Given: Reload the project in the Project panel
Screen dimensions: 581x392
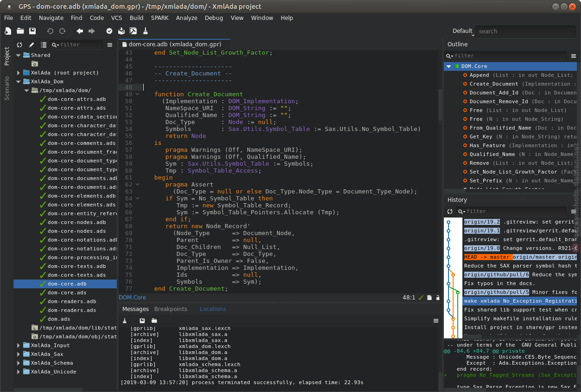Looking at the screenshot, I should (x=19, y=45).
